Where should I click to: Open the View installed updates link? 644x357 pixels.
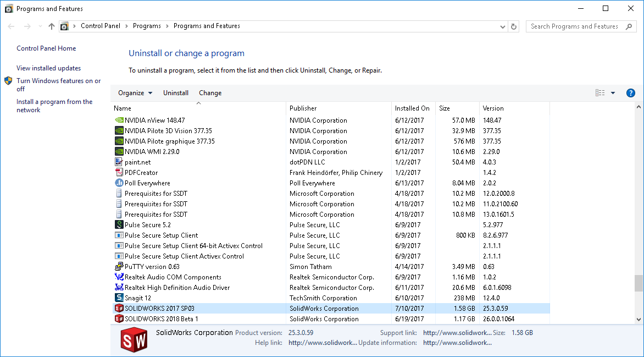(48, 68)
